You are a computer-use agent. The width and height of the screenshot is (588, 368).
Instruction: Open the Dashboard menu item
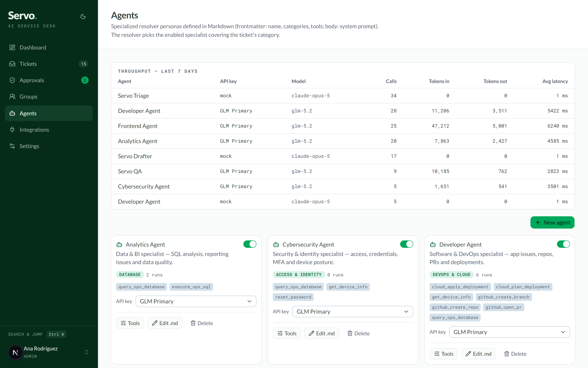coord(49,47)
